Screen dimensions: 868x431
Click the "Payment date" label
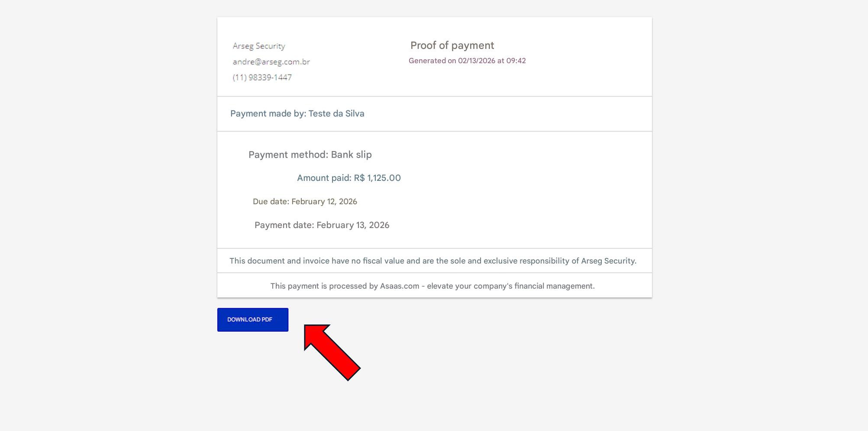coord(284,225)
